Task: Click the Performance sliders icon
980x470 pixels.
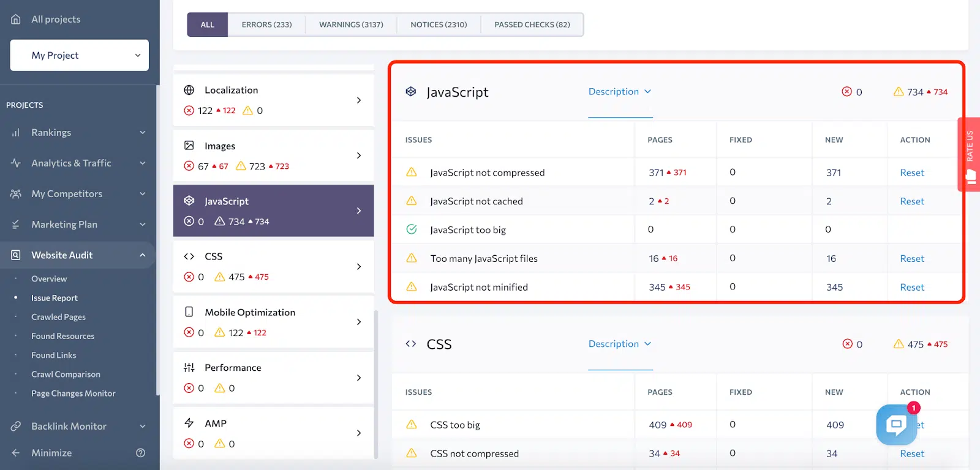Action: pyautogui.click(x=189, y=368)
